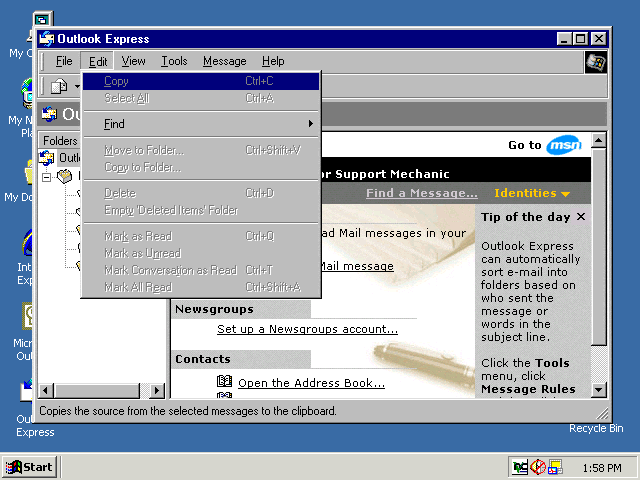Open the Tools menu
Screen dimensions: 640x480
174,61
